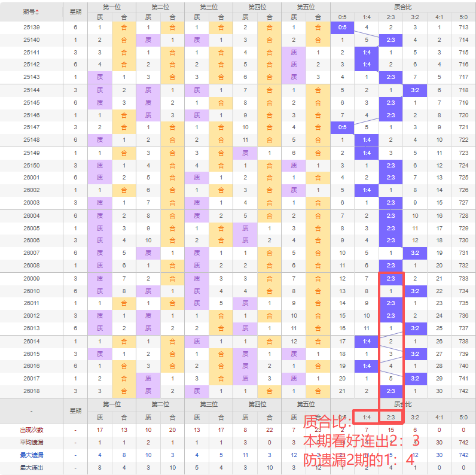Click the 出现次数 row label
The height and width of the screenshot is (475, 476).
31,430
